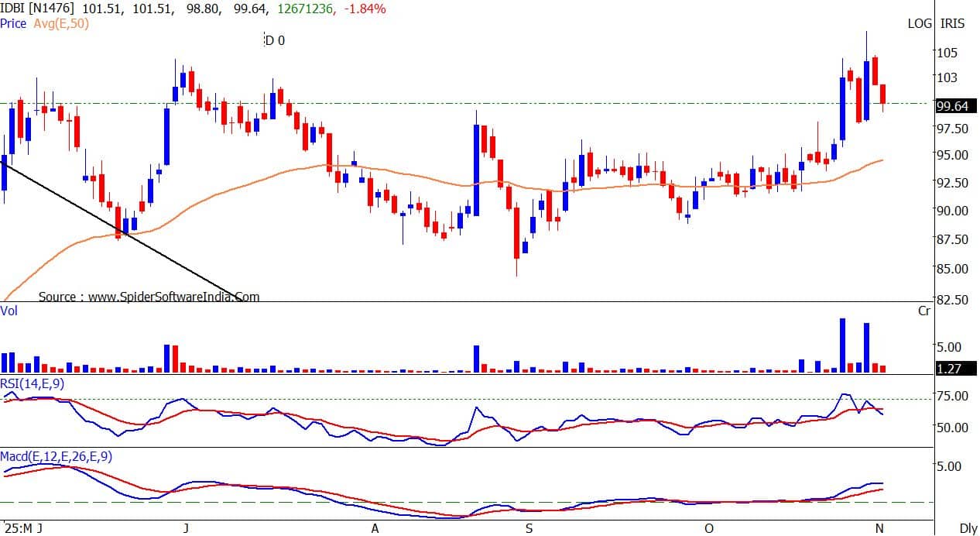The width and height of the screenshot is (980, 536).
Task: Click the LOG scale label
Action: 920,23
